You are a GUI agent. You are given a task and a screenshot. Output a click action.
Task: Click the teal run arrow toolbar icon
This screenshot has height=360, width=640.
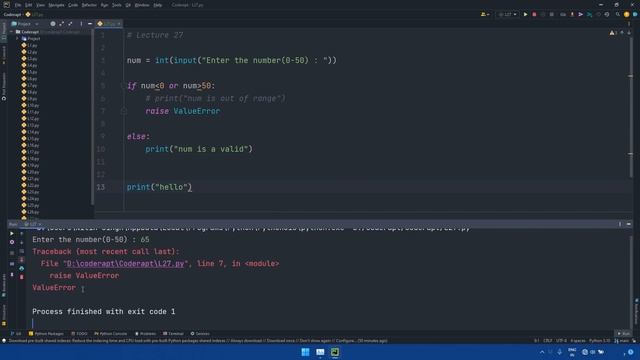589,14
